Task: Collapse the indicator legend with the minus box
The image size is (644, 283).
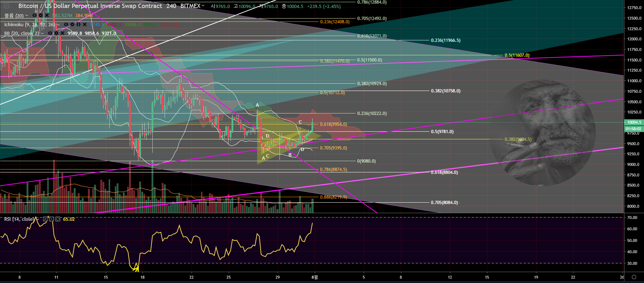Action: pos(7,6)
